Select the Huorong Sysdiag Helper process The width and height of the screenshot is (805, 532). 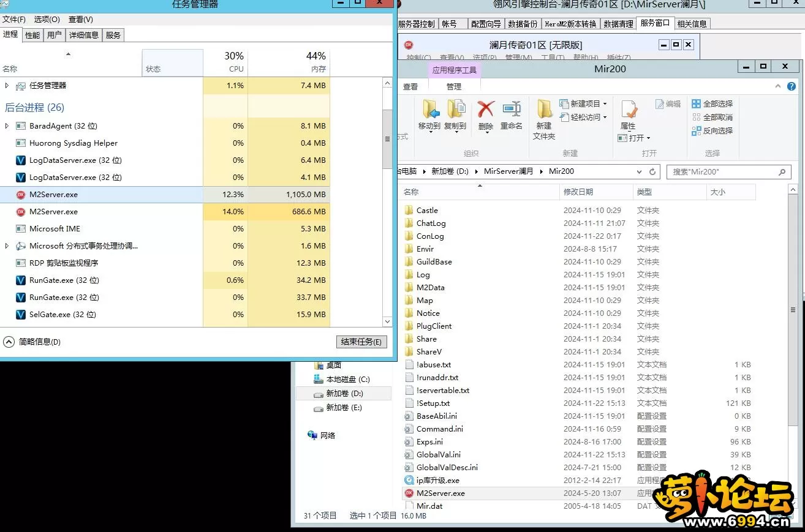click(165, 143)
